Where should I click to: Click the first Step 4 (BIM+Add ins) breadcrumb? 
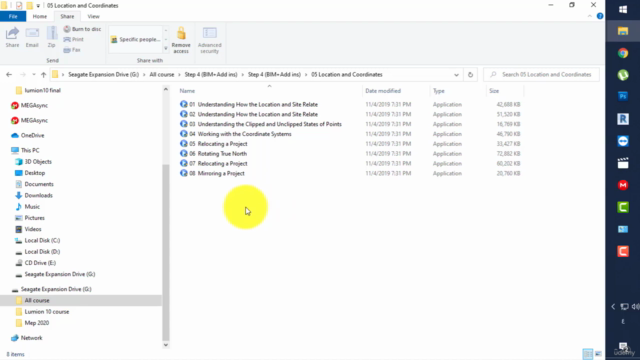[211, 75]
